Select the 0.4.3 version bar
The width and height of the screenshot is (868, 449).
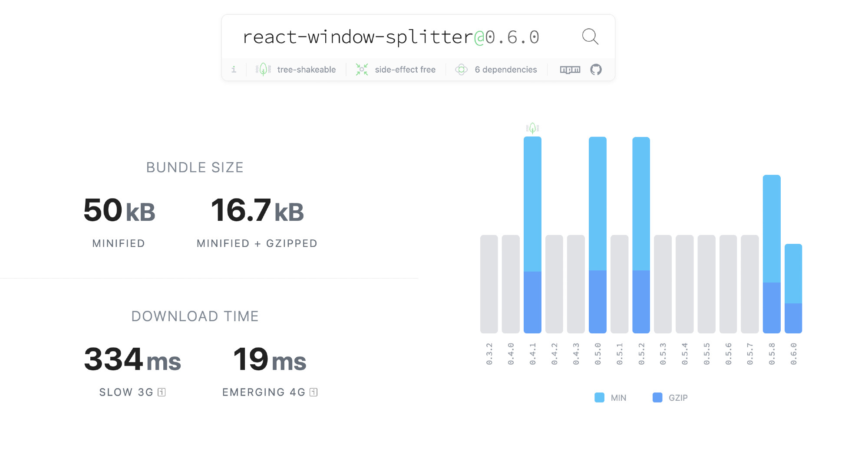(576, 284)
